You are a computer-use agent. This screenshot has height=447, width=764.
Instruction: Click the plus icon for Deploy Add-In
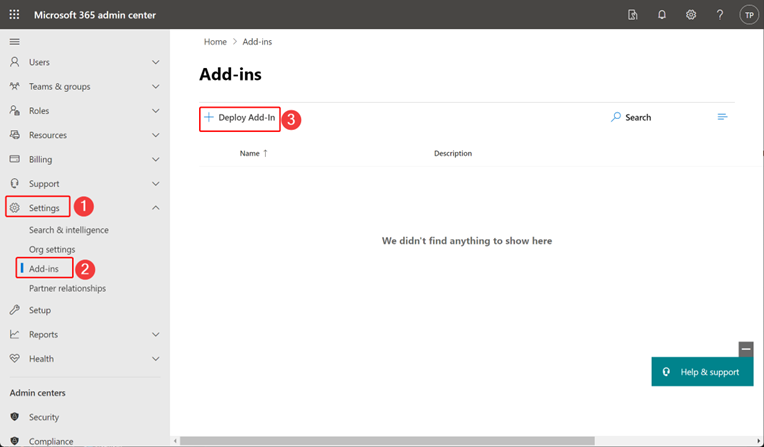tap(209, 117)
